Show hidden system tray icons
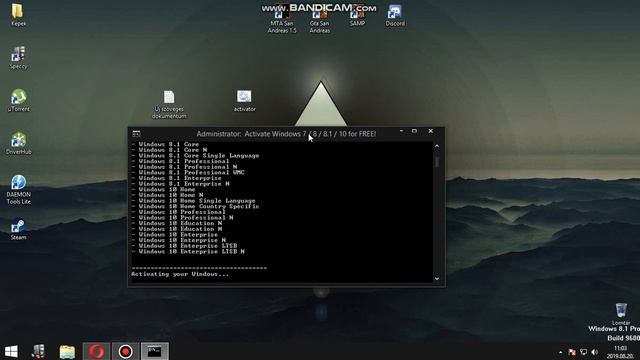640x360 pixels. point(560,352)
